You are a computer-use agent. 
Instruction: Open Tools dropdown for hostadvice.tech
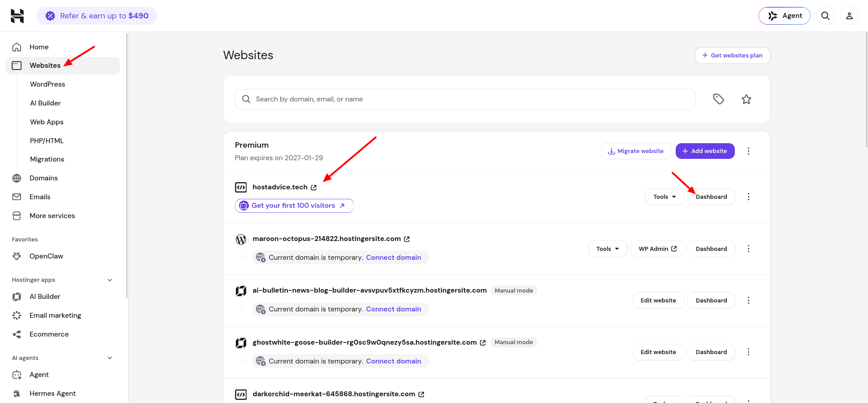coord(664,197)
